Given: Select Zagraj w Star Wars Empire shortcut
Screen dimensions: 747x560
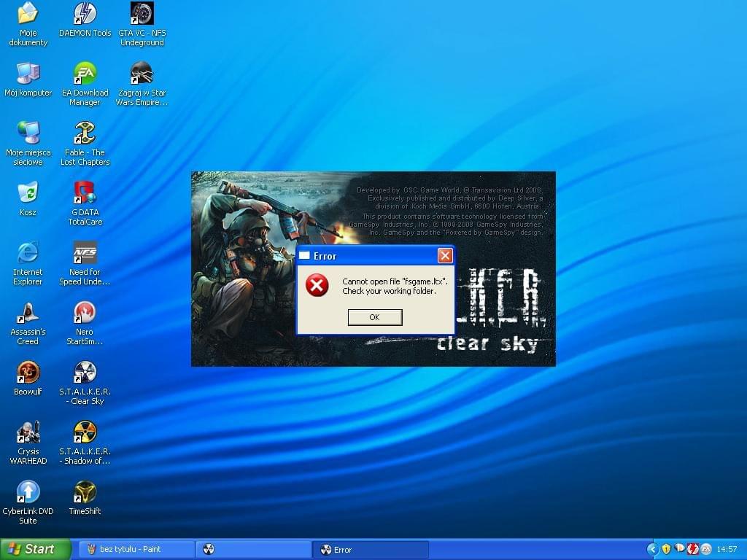Looking at the screenshot, I should pyautogui.click(x=142, y=84).
